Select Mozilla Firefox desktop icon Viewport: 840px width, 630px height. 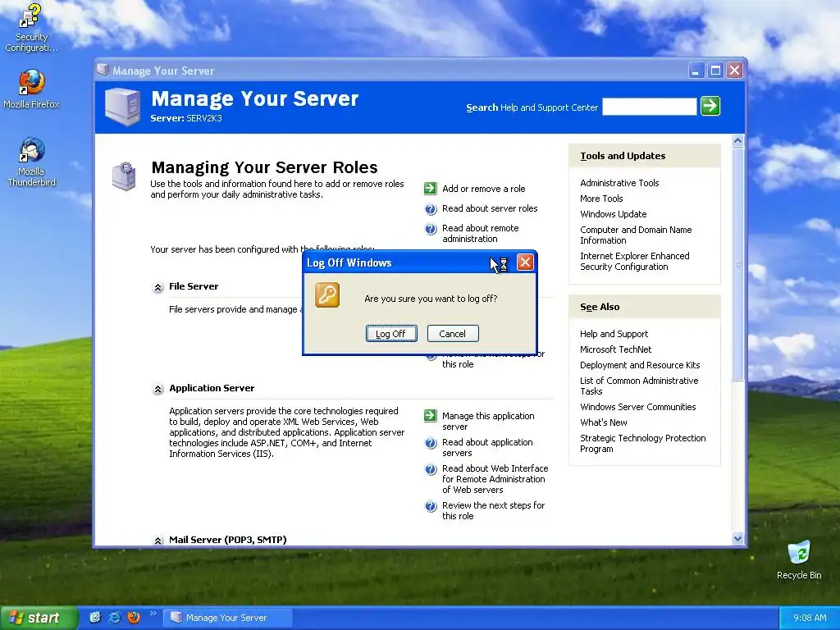pyautogui.click(x=31, y=89)
